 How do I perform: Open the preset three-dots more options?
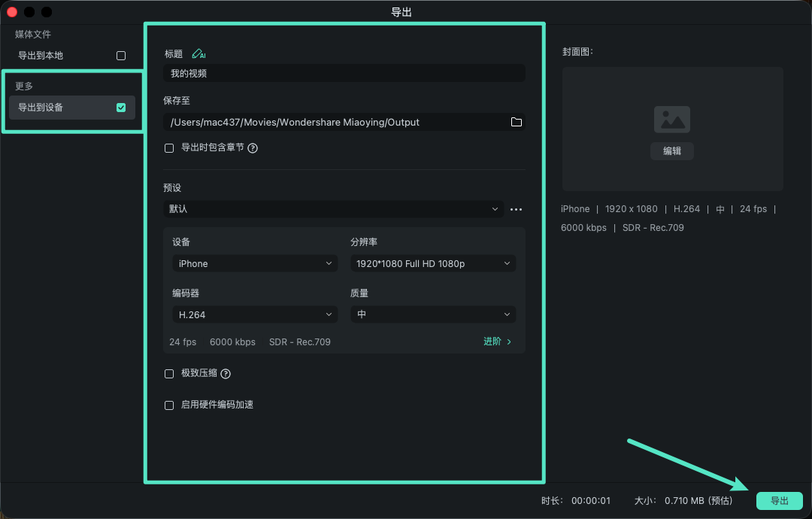[516, 209]
